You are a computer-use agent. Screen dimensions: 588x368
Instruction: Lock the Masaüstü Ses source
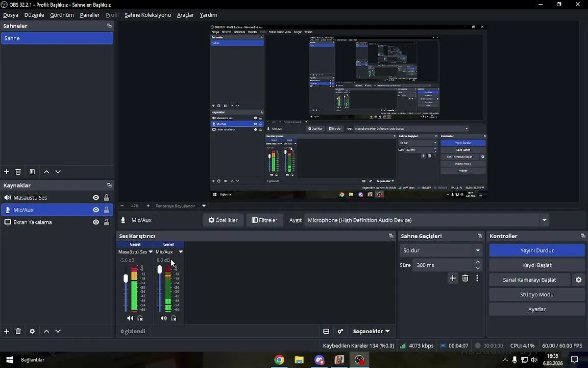tap(107, 197)
